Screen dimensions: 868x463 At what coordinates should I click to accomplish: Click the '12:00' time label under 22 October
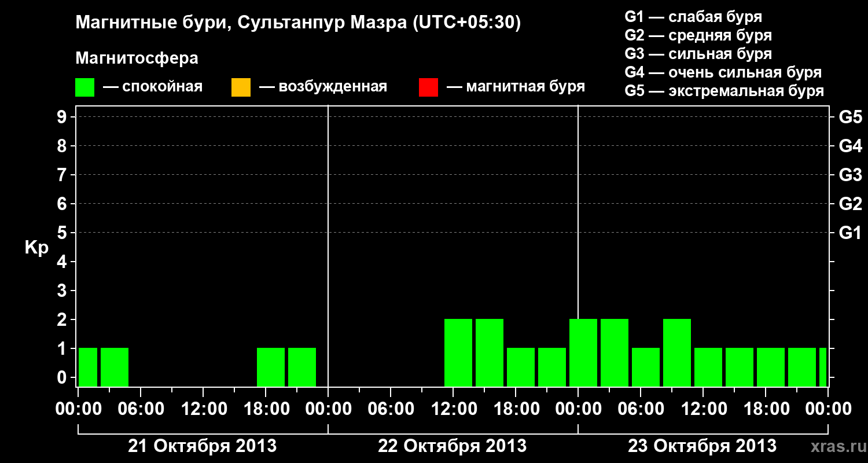point(453,409)
